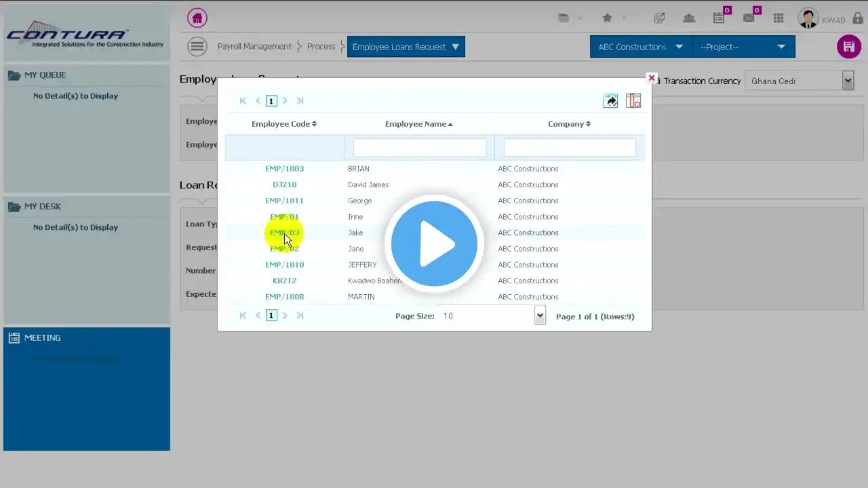Open the favorites star icon
Screen dimensions: 868x488
point(607,18)
